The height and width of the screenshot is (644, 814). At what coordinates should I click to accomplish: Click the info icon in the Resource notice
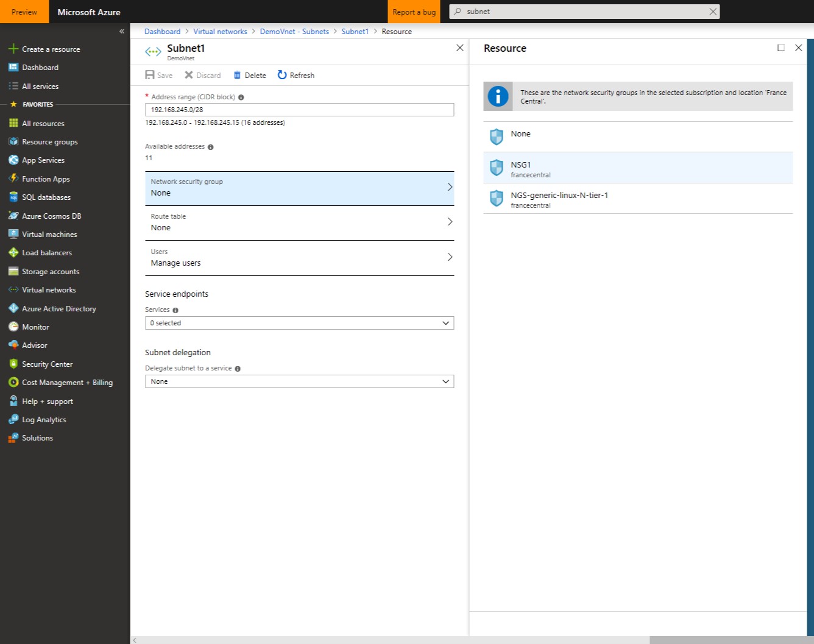[498, 96]
